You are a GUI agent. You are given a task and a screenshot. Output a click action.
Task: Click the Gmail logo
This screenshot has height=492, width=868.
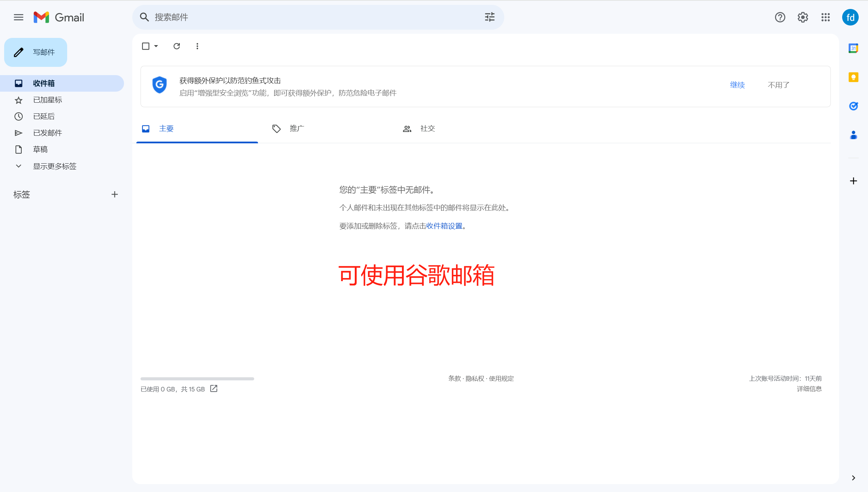[59, 17]
